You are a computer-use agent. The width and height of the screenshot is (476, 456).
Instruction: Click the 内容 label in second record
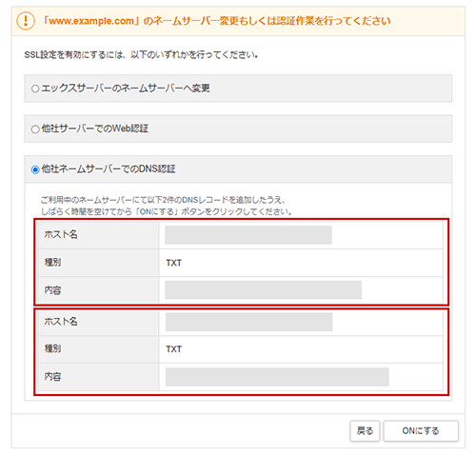pyautogui.click(x=52, y=376)
